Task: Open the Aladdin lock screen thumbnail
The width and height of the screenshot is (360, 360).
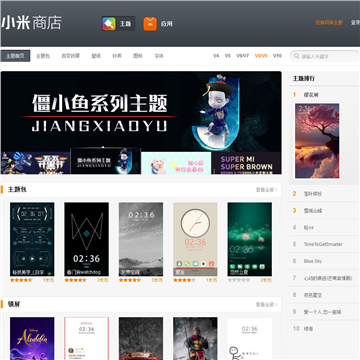Action: tap(32, 338)
